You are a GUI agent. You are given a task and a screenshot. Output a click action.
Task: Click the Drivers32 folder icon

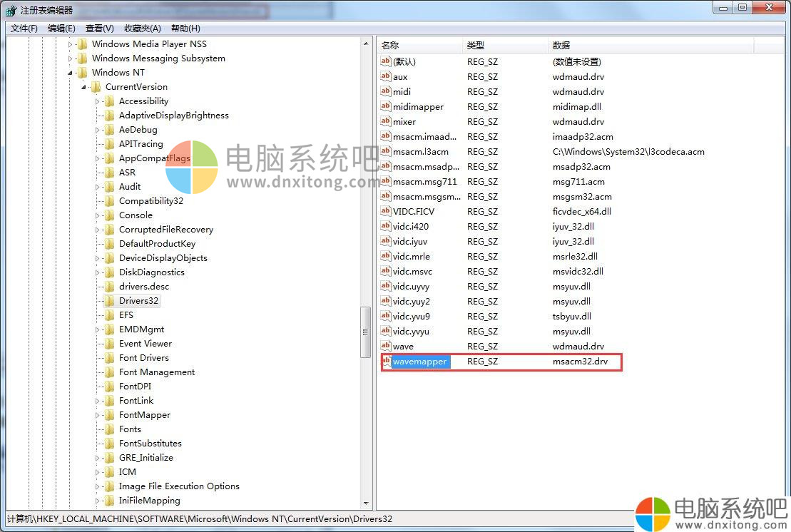click(x=109, y=301)
